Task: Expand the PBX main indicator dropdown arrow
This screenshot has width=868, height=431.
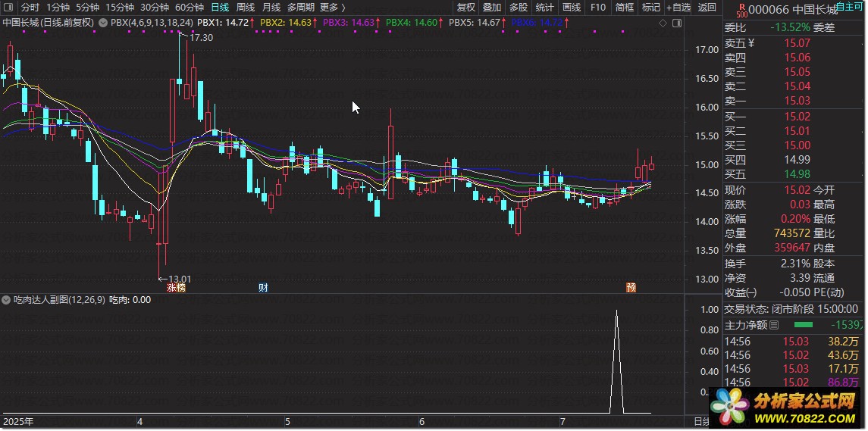Action: (103, 23)
